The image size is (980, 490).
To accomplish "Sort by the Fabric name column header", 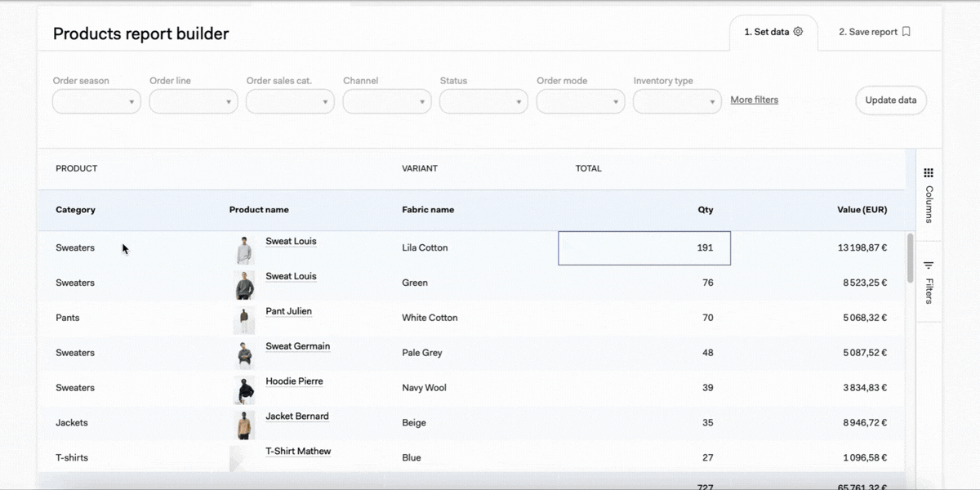I will [x=428, y=210].
